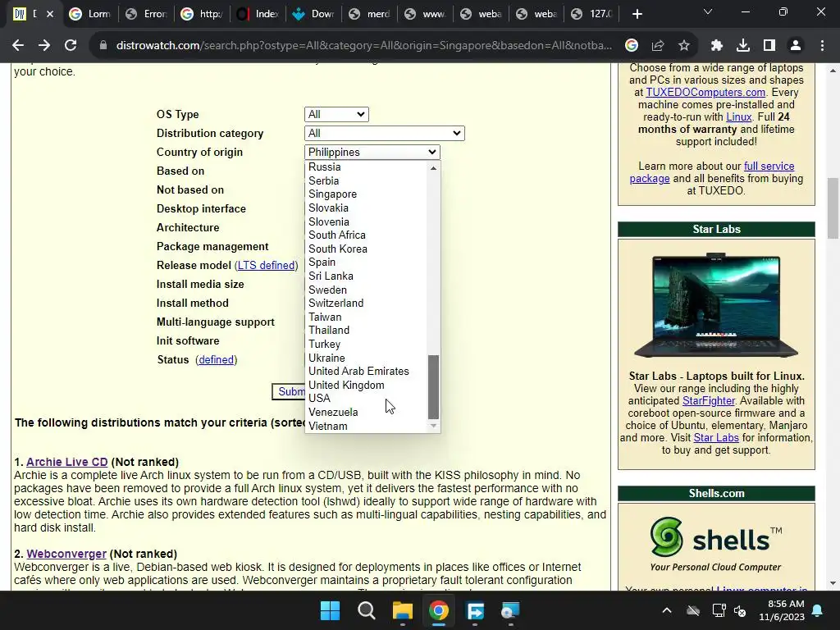
Task: Share this page using the share icon
Action: [x=658, y=46]
